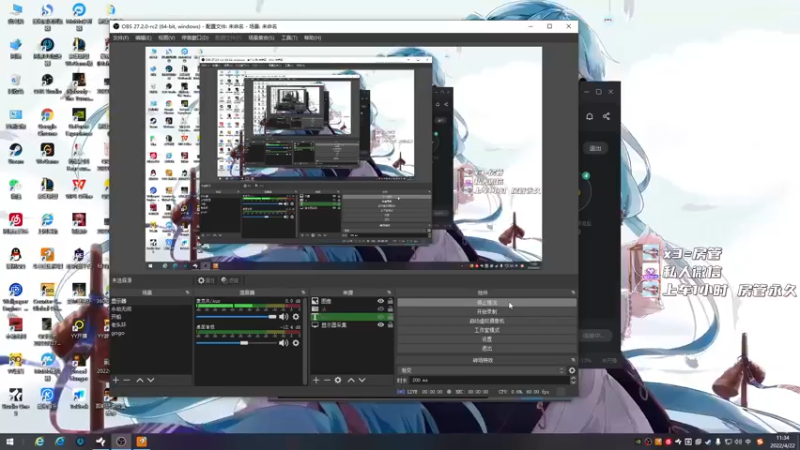Toggle lock on second source row
This screenshot has height=450, width=800.
tap(390, 309)
